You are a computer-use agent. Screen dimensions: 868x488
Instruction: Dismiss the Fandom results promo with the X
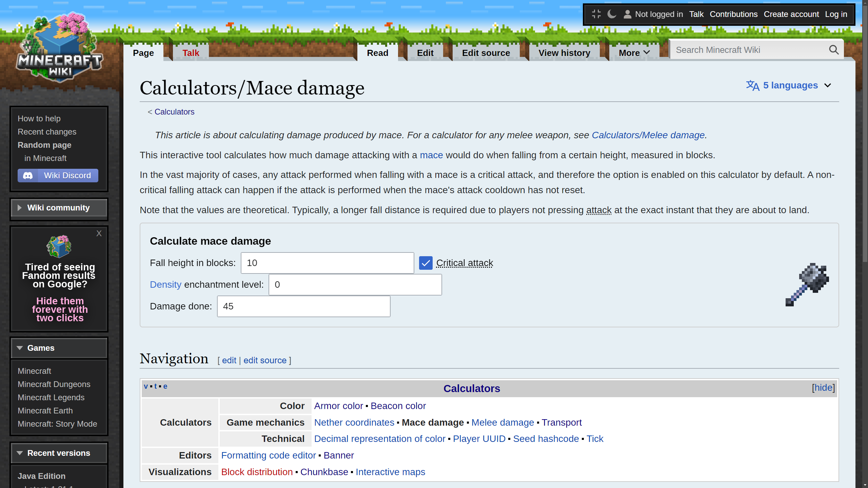(x=99, y=233)
